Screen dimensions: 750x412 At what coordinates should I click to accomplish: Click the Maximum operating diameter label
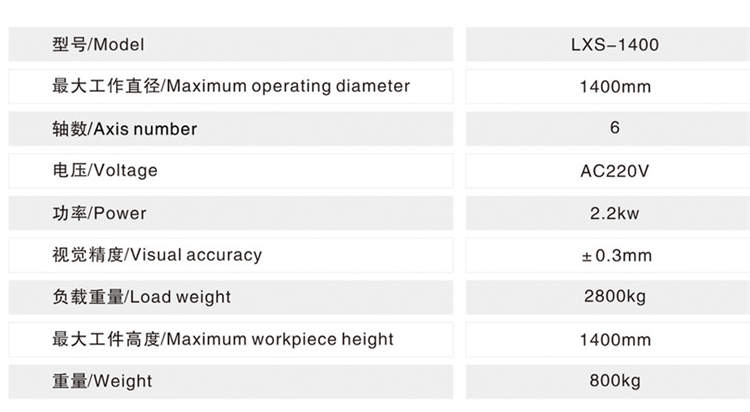pos(231,86)
